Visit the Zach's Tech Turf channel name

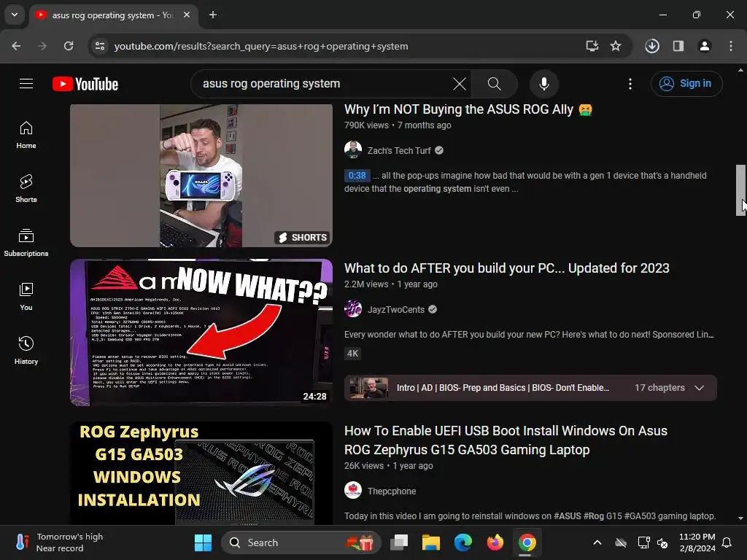[399, 150]
